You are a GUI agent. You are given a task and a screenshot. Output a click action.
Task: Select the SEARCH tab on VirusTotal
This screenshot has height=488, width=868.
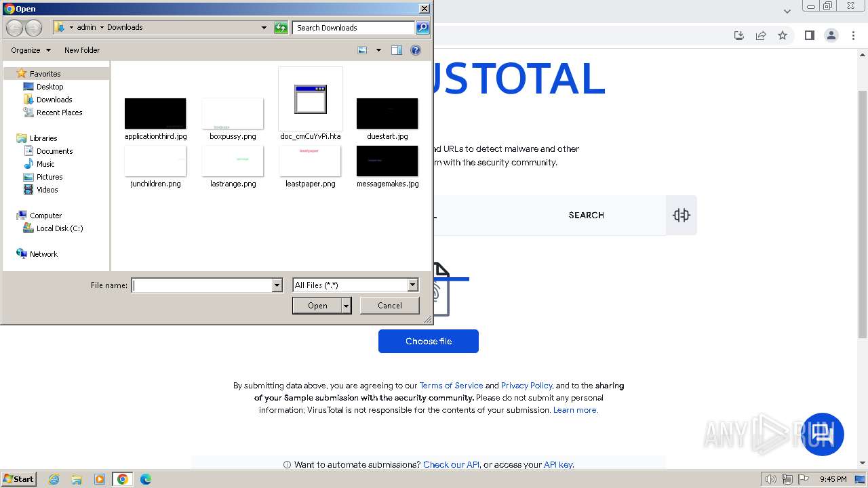[586, 215]
